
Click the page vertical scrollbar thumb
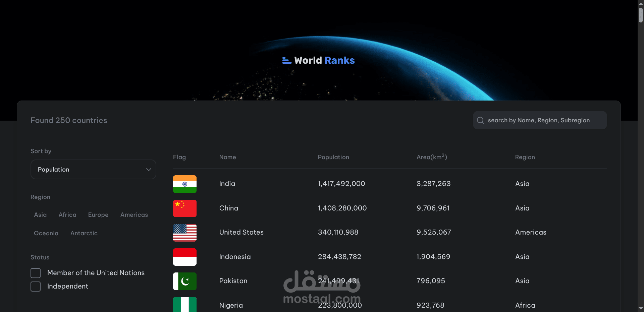[641, 15]
